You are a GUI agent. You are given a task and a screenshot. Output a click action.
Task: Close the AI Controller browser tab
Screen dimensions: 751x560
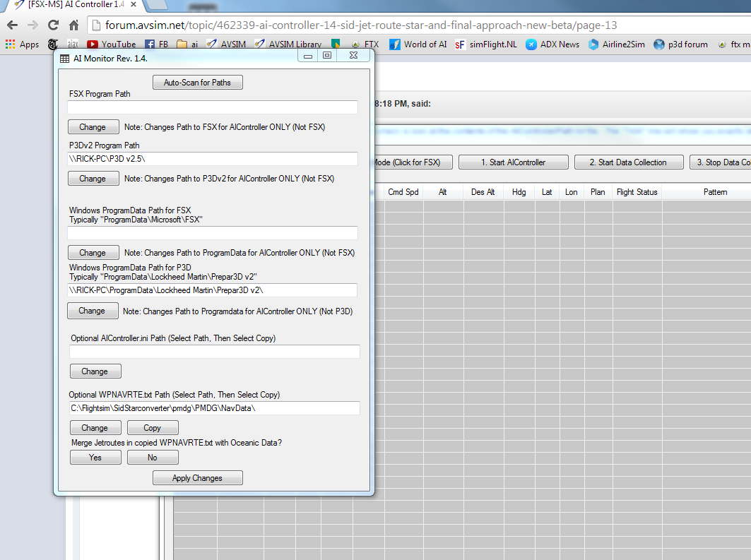coord(134,4)
